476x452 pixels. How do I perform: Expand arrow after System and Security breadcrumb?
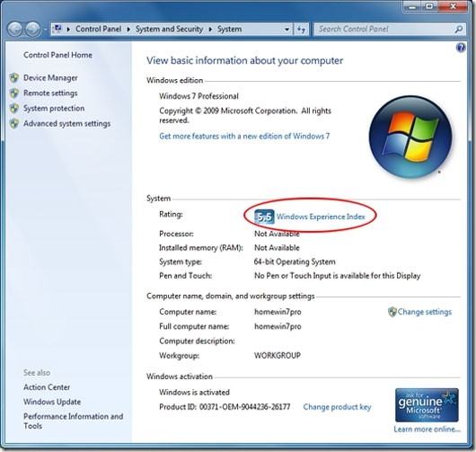pyautogui.click(x=210, y=29)
